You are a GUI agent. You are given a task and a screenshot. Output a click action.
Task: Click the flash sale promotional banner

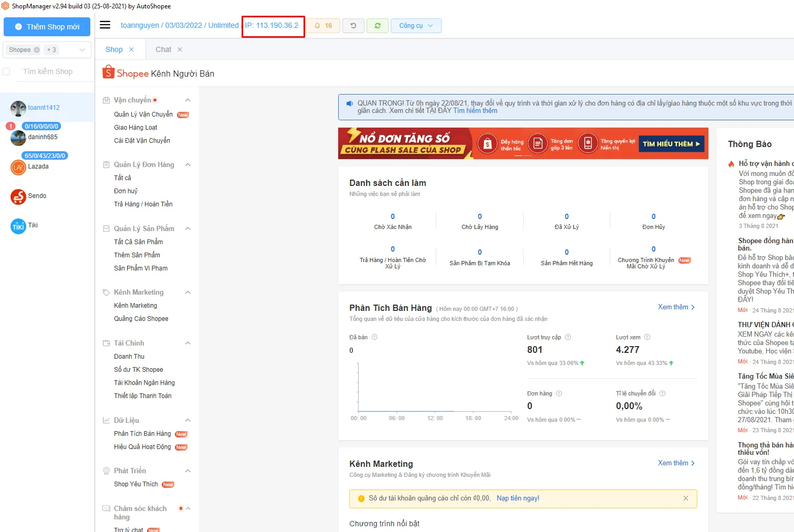tap(523, 143)
